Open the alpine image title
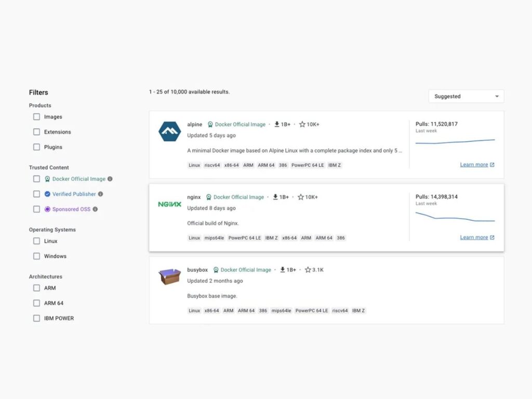This screenshot has width=532, height=399. tap(195, 125)
